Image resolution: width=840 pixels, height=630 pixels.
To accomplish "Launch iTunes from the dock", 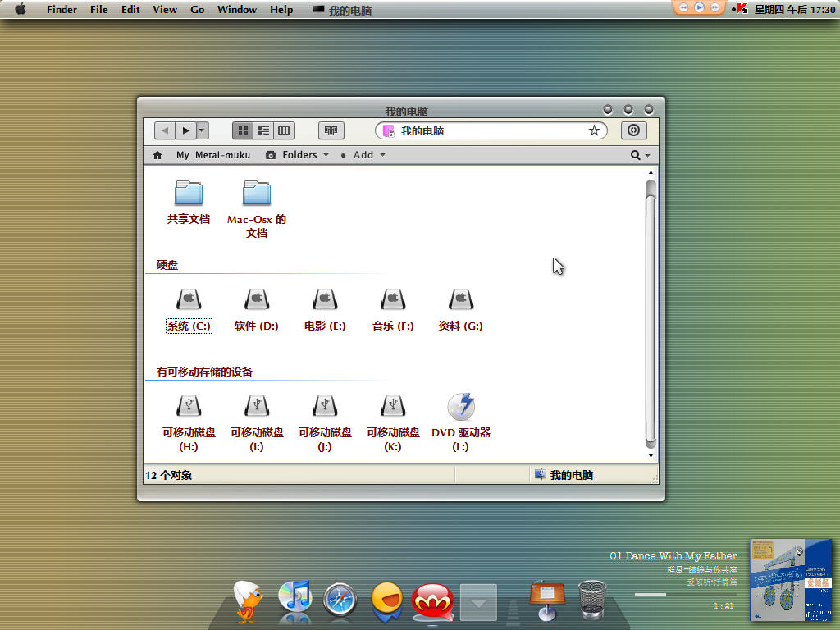I will coord(294,599).
